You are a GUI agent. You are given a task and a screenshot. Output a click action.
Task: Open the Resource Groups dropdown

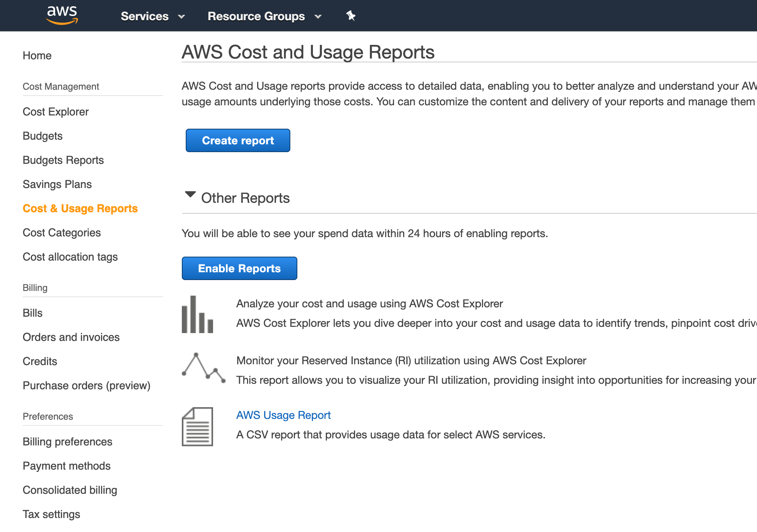(x=264, y=16)
